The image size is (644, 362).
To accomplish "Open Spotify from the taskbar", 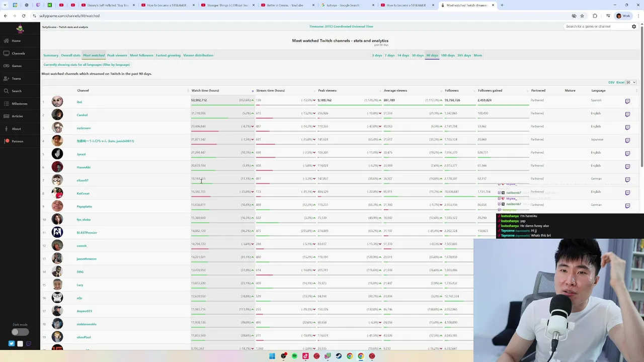I will (294, 356).
